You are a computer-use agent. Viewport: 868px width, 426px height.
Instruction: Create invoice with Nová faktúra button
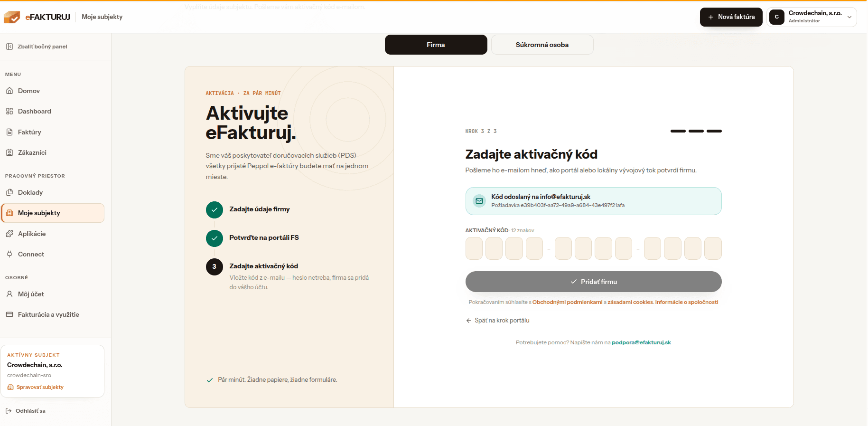pos(731,17)
